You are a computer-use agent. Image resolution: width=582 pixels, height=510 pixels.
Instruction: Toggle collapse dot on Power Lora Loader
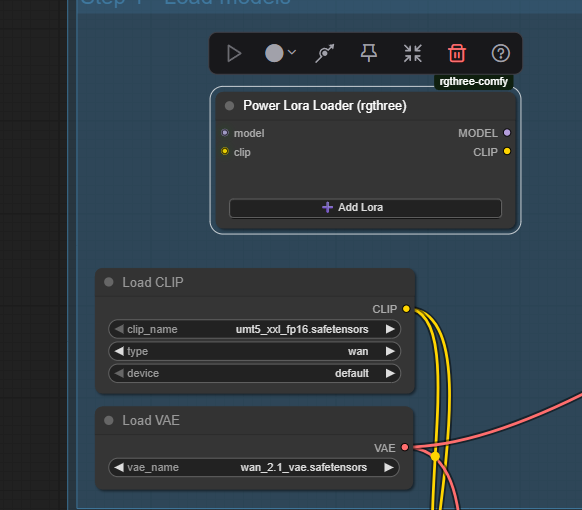pos(229,106)
